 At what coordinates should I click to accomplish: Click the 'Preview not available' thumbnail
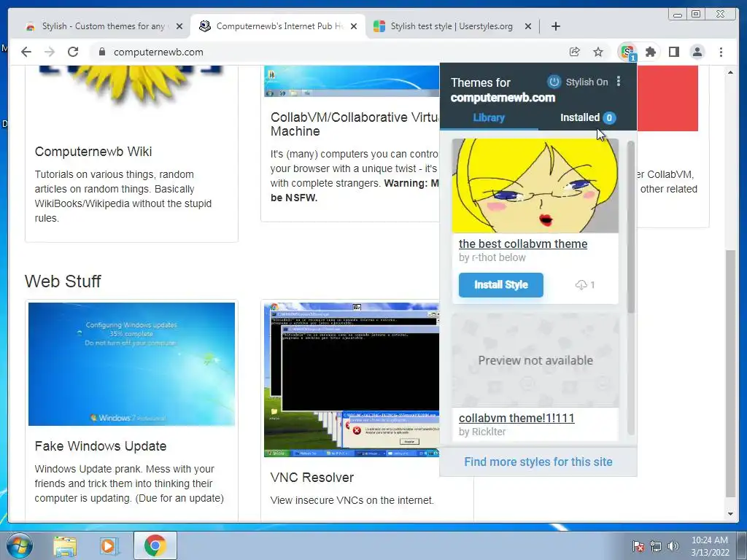coord(535,360)
